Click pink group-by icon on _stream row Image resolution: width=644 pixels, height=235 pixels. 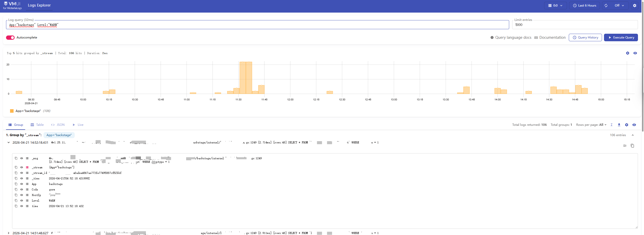pos(27,167)
